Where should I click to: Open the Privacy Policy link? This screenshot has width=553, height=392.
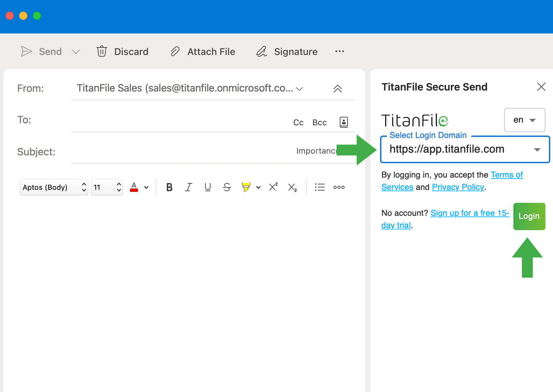[458, 187]
